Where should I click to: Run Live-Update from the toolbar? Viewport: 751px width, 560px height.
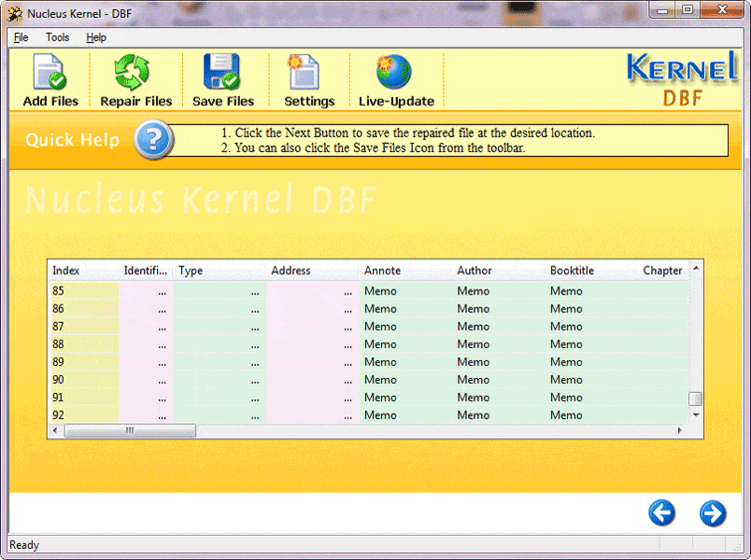[x=396, y=78]
